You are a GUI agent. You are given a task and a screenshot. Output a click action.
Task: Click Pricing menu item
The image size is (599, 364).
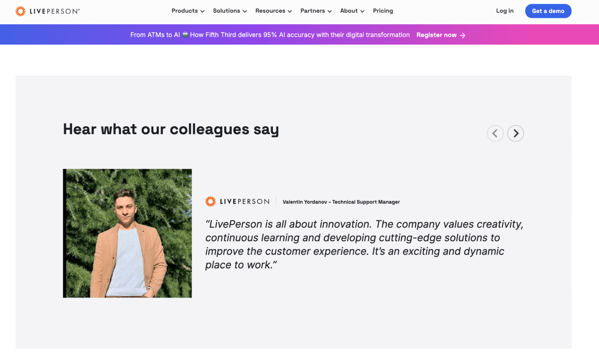(383, 11)
